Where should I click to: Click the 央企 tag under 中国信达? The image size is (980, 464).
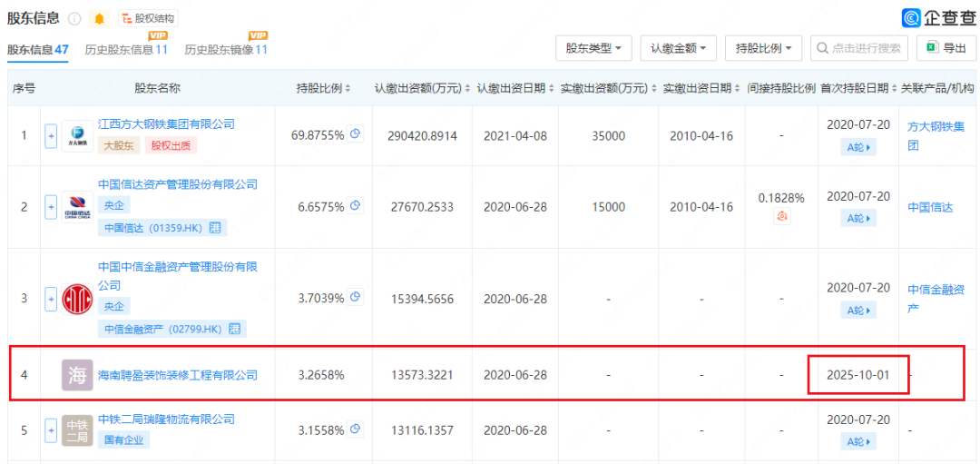[114, 205]
